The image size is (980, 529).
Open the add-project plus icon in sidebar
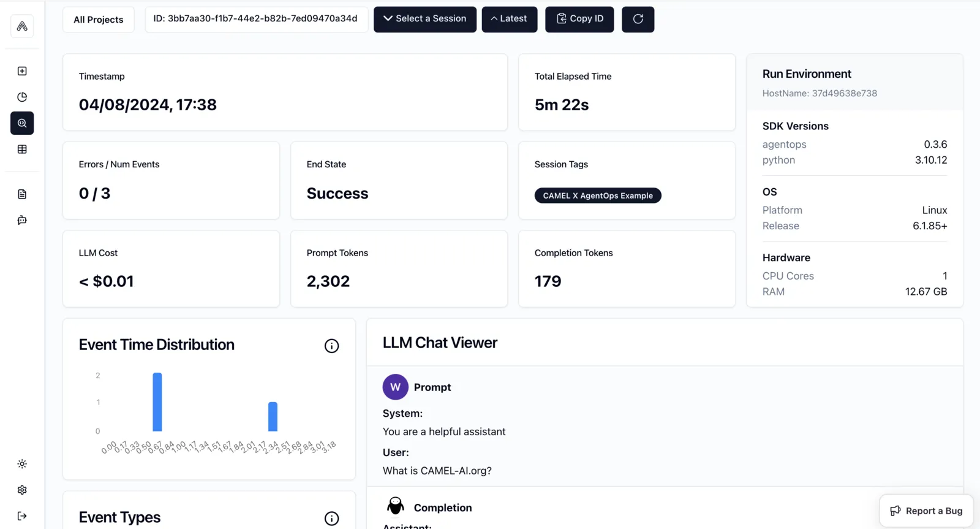[x=22, y=71]
